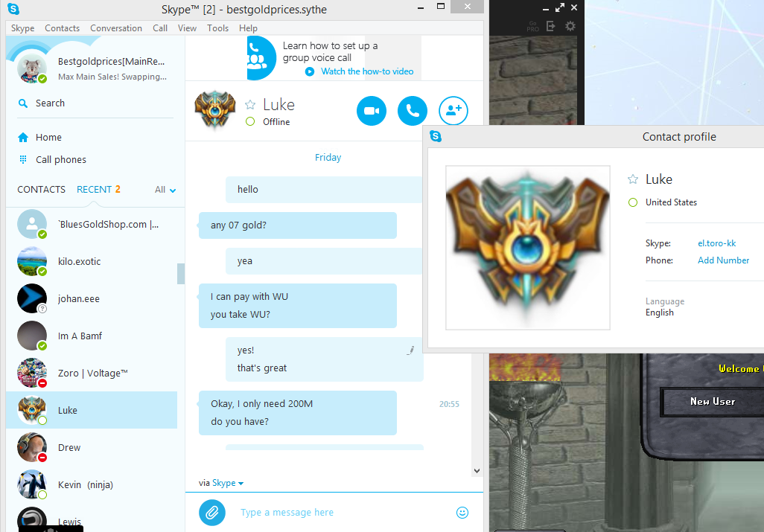Click the New User button in the game
Screen dimensions: 764x532
click(x=713, y=402)
